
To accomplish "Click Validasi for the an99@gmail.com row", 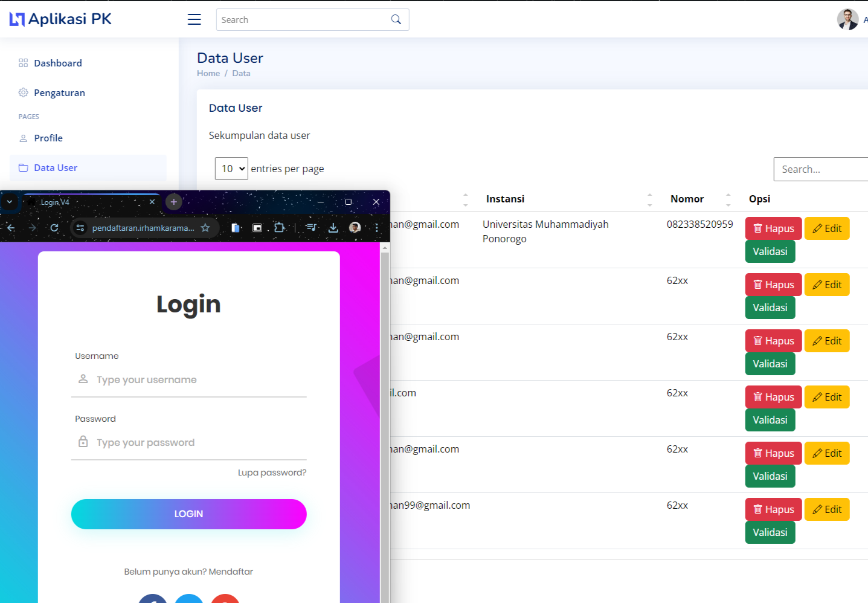I will pyautogui.click(x=770, y=532).
